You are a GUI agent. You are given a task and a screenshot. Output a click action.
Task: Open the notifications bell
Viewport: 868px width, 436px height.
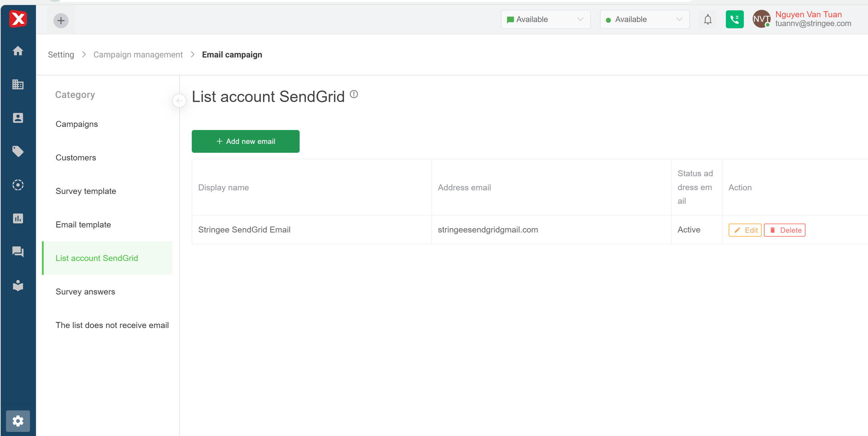[708, 20]
